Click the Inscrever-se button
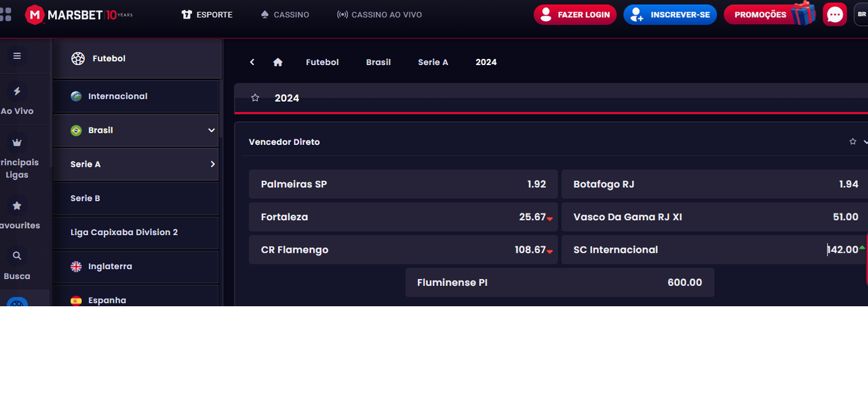868x401 pixels. point(670,14)
